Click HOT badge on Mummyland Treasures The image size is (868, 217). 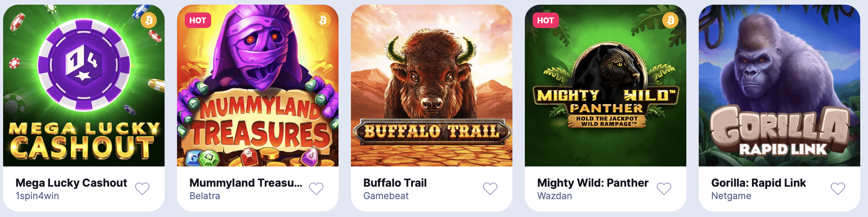198,20
